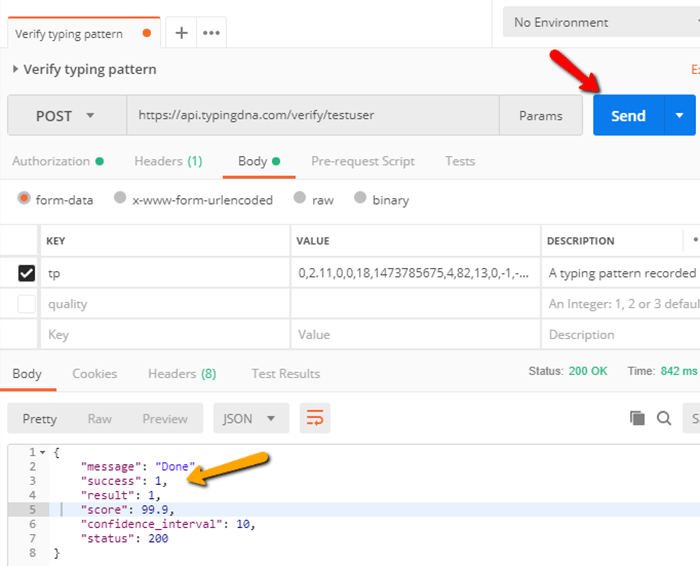Switch to the Authorization tab

tap(58, 161)
